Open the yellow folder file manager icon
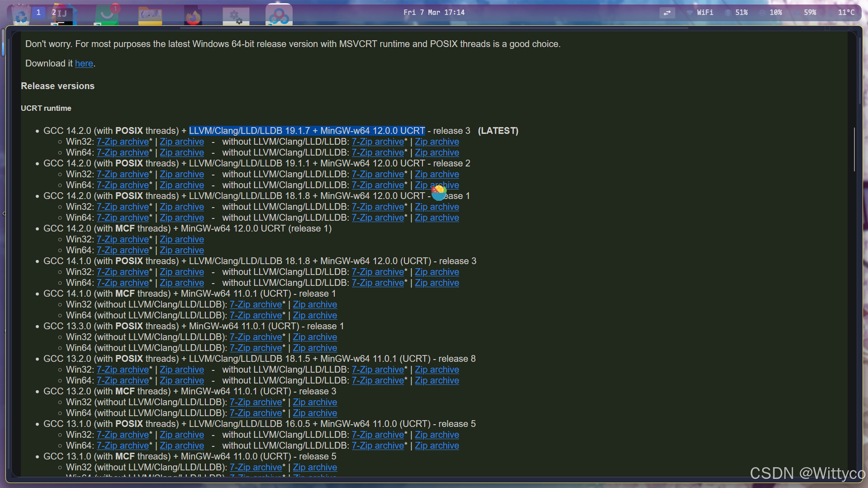Viewport: 868px width, 488px height. tap(150, 15)
